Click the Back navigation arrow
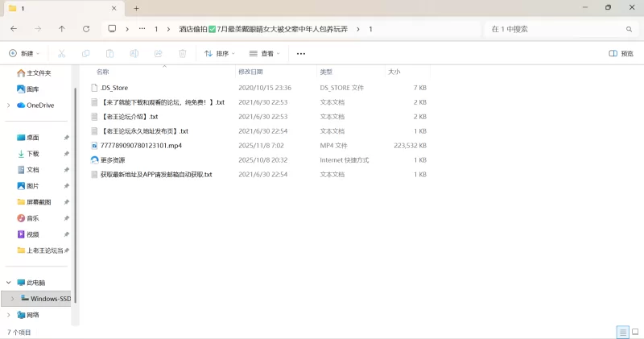The width and height of the screenshot is (644, 339). pyautogui.click(x=14, y=28)
